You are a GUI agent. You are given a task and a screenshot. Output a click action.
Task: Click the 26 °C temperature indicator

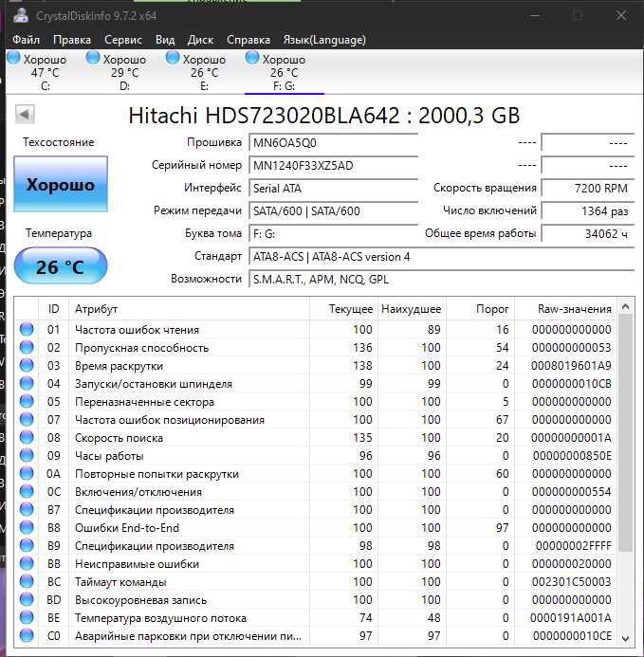pyautogui.click(x=61, y=265)
